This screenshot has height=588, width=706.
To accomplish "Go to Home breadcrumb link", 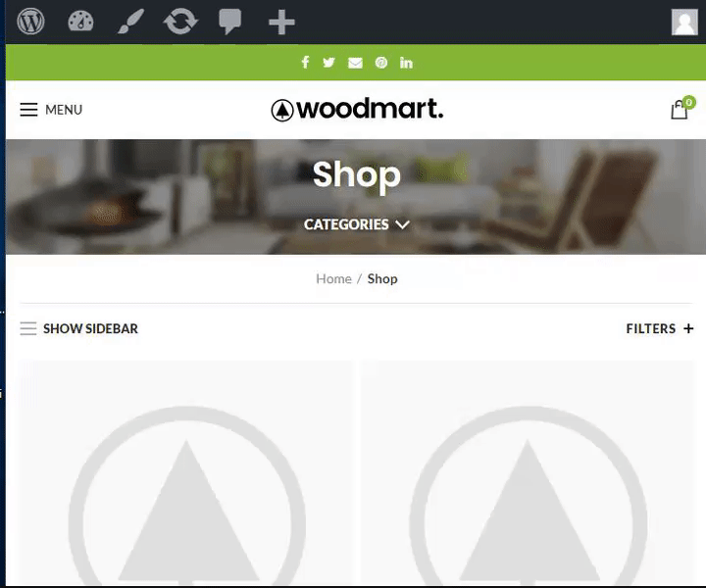I will coord(333,279).
